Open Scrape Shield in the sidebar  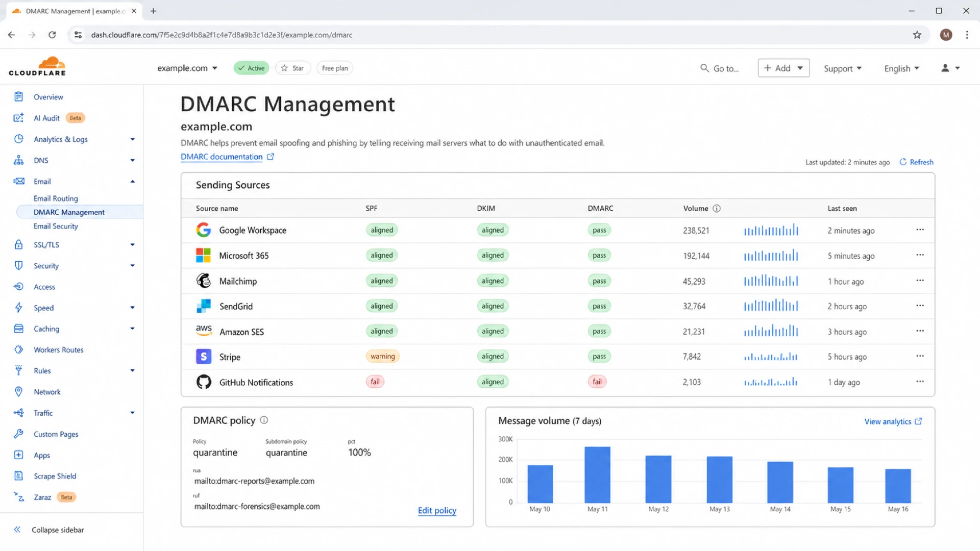coord(55,476)
